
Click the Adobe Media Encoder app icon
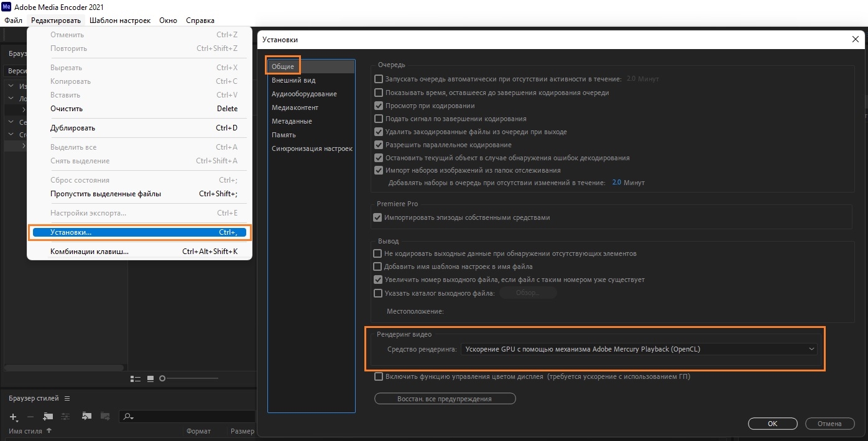click(x=7, y=7)
